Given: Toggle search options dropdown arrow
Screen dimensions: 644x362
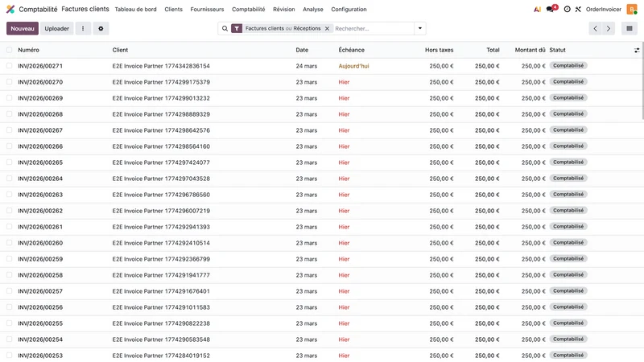Looking at the screenshot, I should [419, 28].
